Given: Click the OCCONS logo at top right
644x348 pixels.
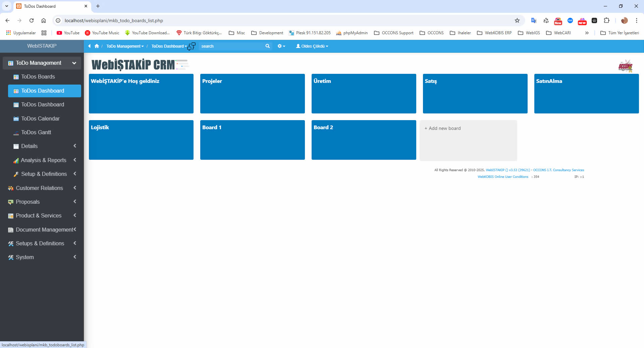Looking at the screenshot, I should pos(626,66).
